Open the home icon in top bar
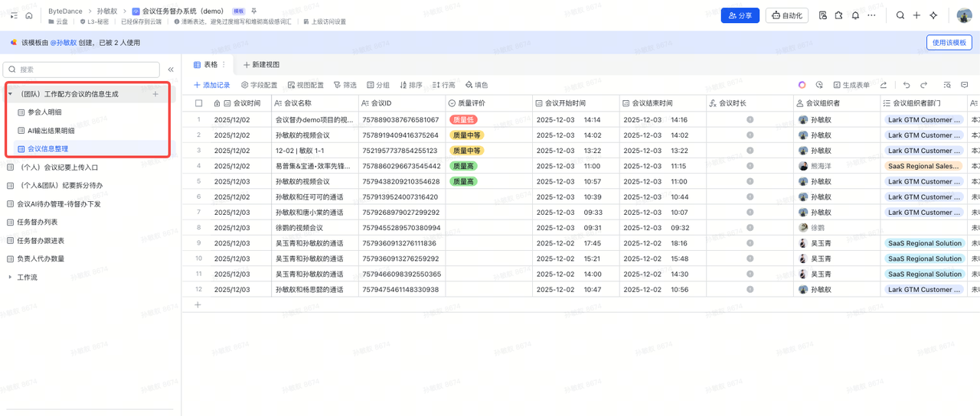This screenshot has width=980, height=416. point(29,15)
